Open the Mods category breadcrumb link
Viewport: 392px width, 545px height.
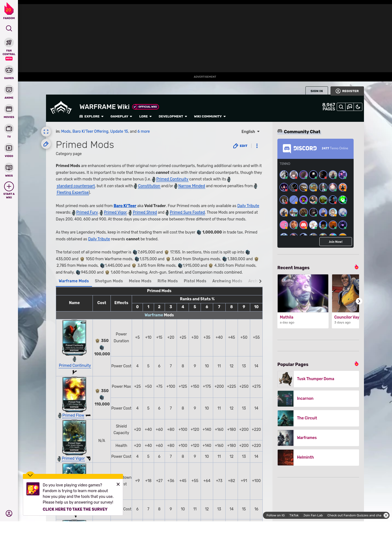66,131
